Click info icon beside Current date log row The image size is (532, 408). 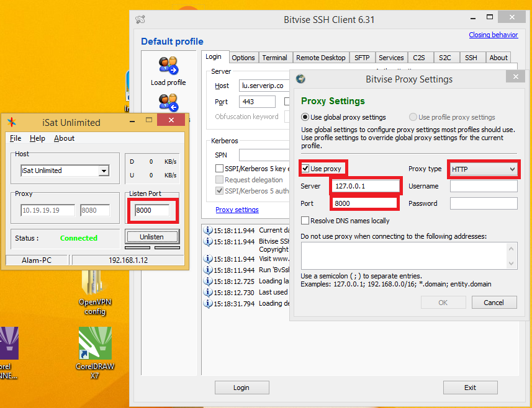207,231
